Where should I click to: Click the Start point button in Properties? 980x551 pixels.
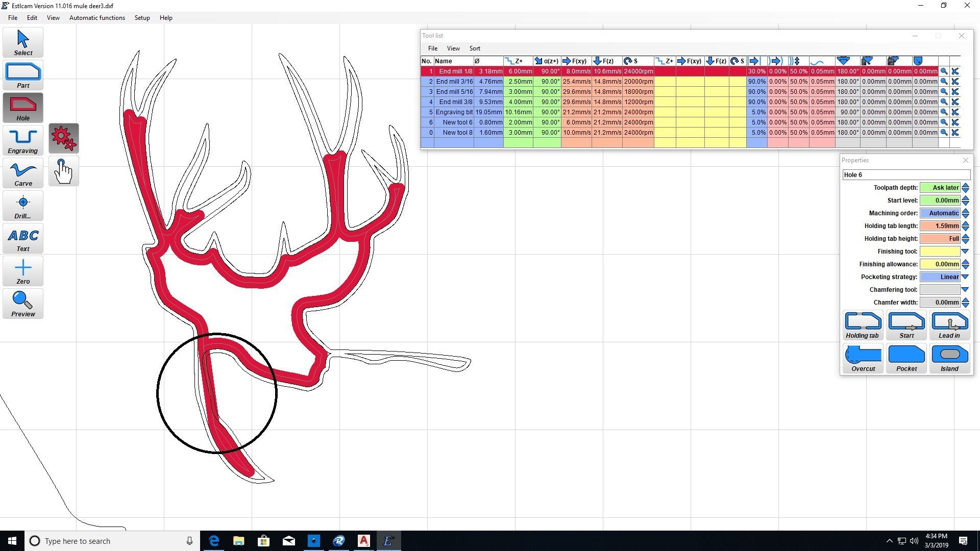coord(906,325)
